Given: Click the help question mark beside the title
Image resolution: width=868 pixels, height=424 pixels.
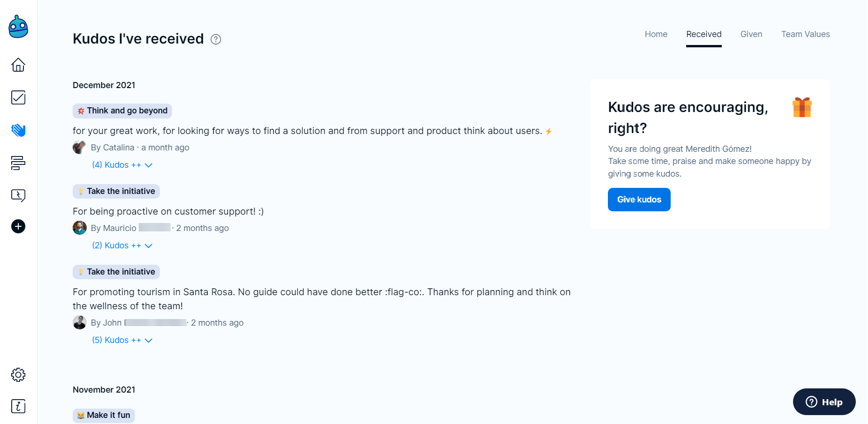Looking at the screenshot, I should tap(216, 39).
